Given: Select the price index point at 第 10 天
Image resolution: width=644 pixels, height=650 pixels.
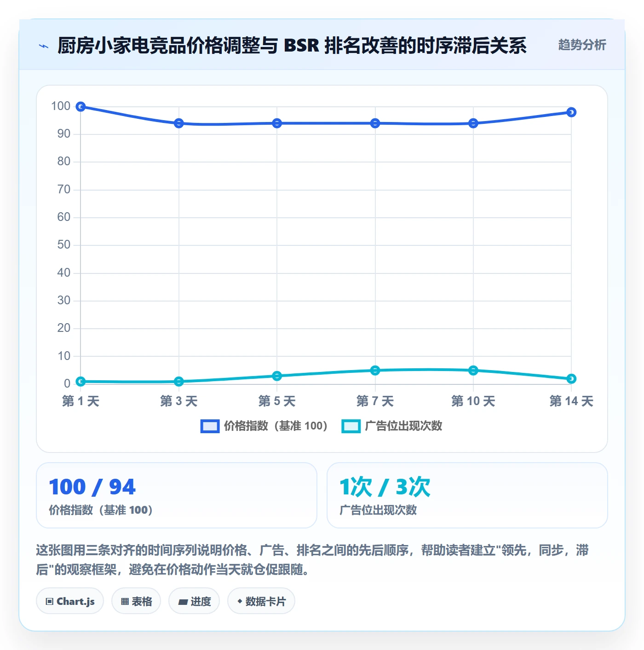Looking at the screenshot, I should [x=473, y=123].
